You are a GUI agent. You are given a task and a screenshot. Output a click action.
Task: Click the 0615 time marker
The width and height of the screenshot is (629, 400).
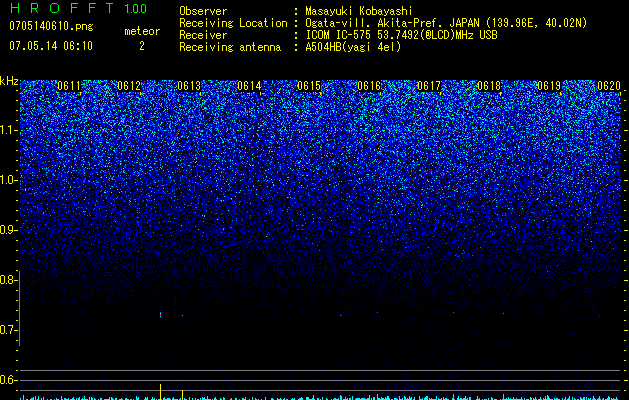pyautogui.click(x=309, y=86)
